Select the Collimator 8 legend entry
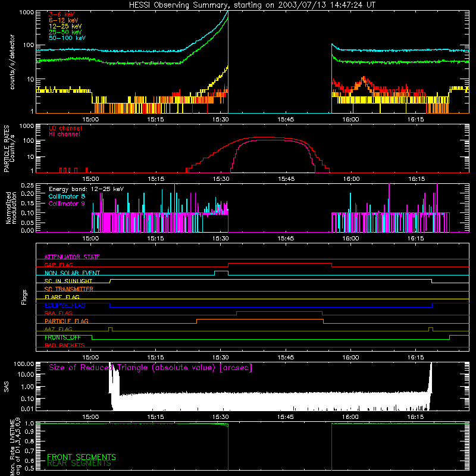Screen dimensions: 476x476 pos(67,196)
